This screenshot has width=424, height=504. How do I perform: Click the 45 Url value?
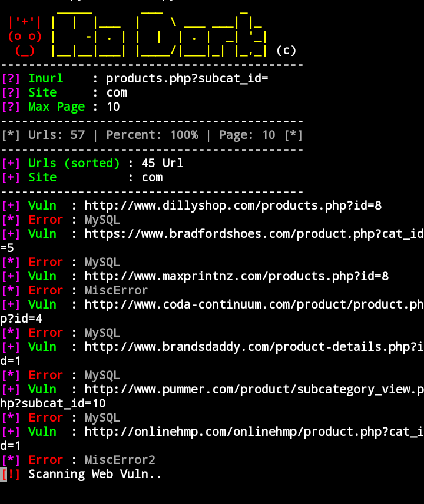pyautogui.click(x=163, y=163)
